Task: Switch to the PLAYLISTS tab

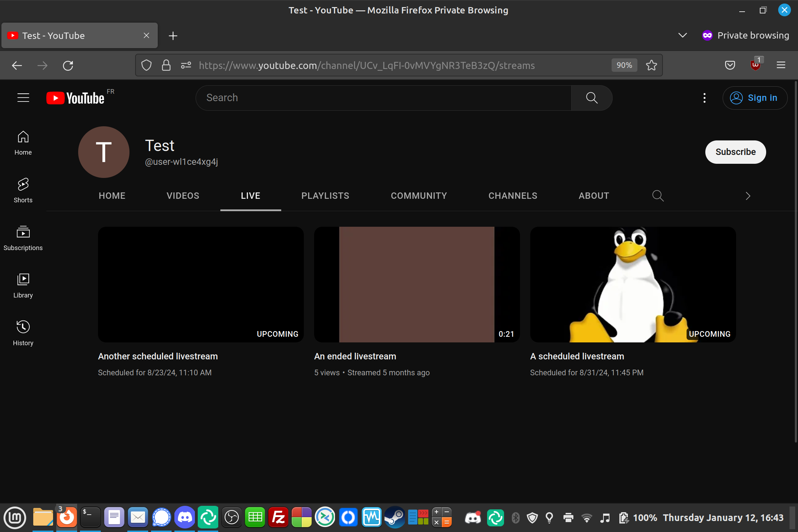Action: [325, 196]
